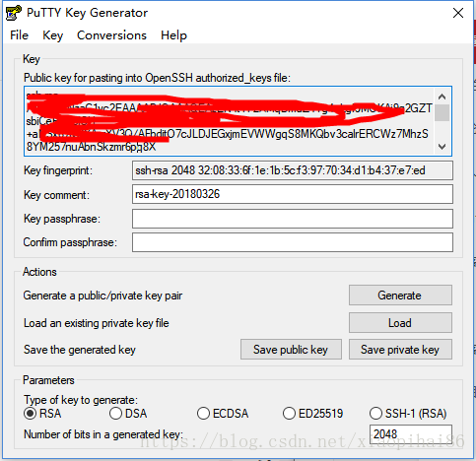
Task: Click Save private key button
Action: 400,350
